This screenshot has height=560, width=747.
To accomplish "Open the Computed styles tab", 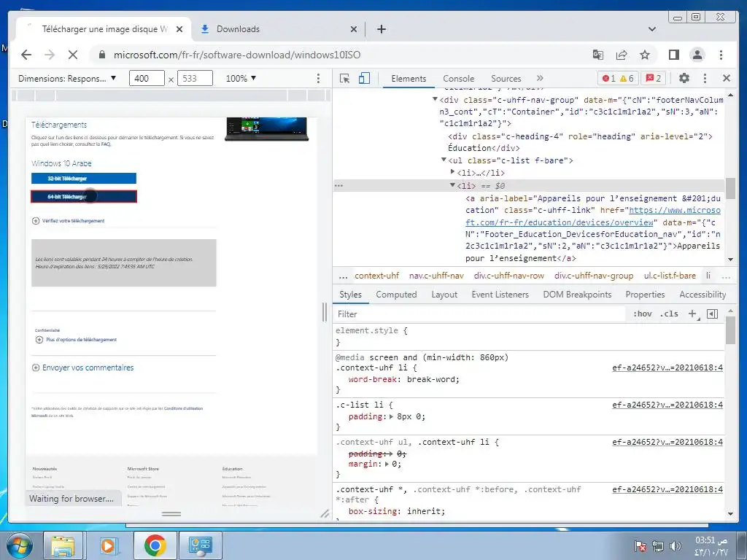I will coord(396,295).
